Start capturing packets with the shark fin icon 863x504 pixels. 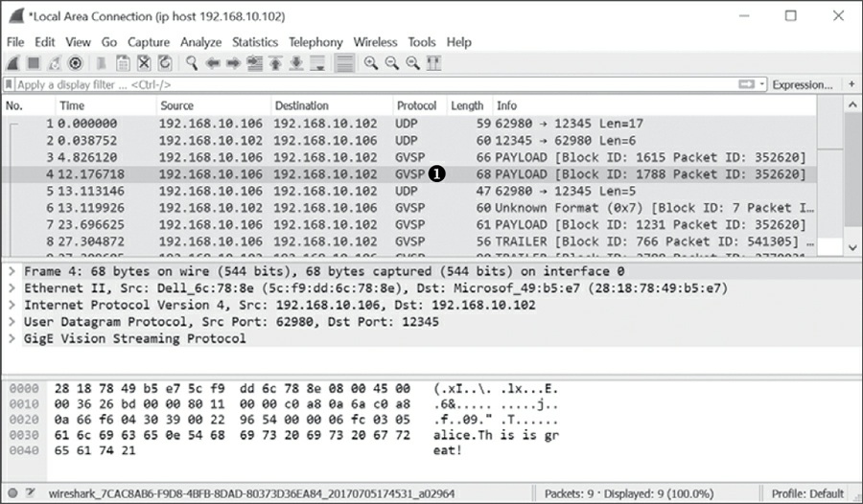coord(13,63)
